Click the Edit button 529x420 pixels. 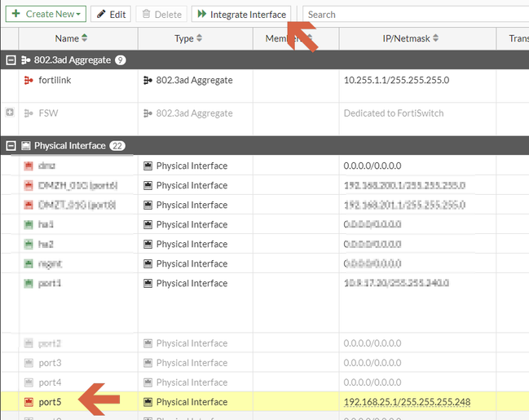tap(110, 15)
